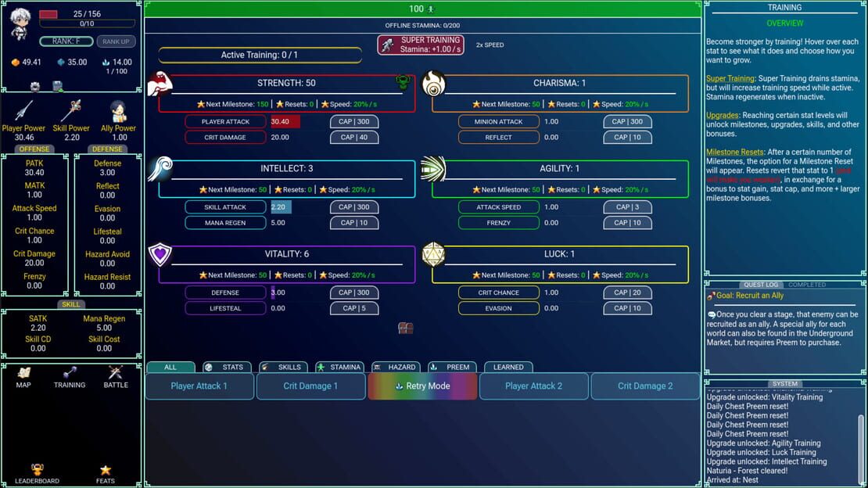The width and height of the screenshot is (868, 488).
Task: Open the Leaderboard trophy icon
Action: 37,474
